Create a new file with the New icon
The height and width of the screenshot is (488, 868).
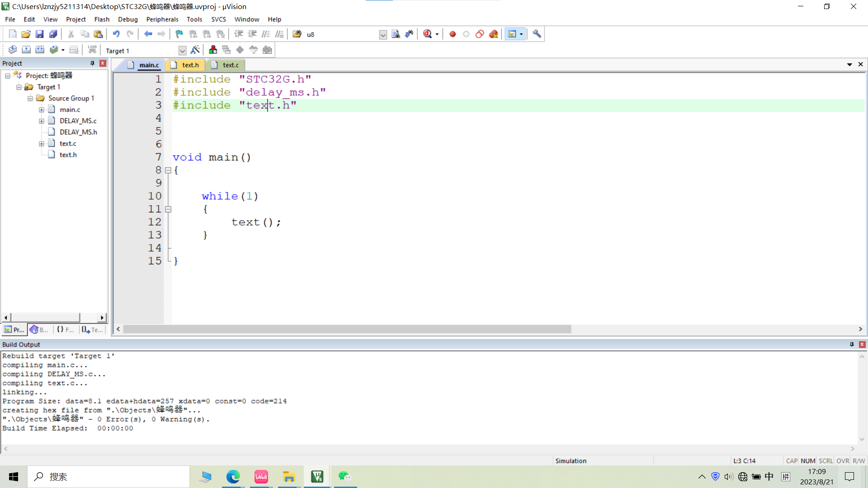tap(13, 34)
